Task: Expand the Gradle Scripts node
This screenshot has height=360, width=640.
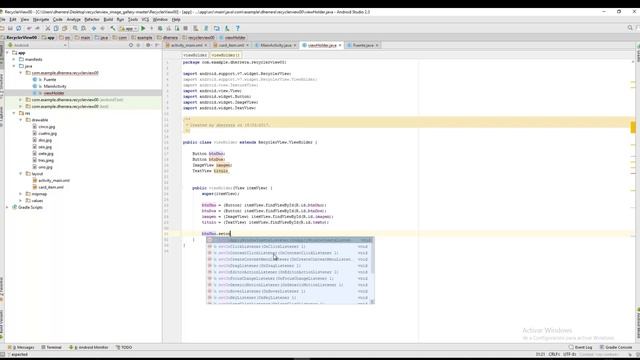Action: 7,207
